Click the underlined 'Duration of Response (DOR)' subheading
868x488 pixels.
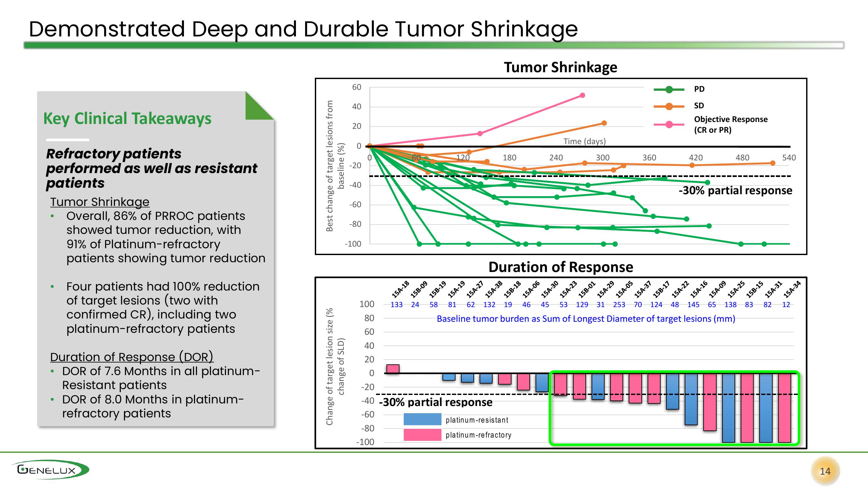click(132, 357)
